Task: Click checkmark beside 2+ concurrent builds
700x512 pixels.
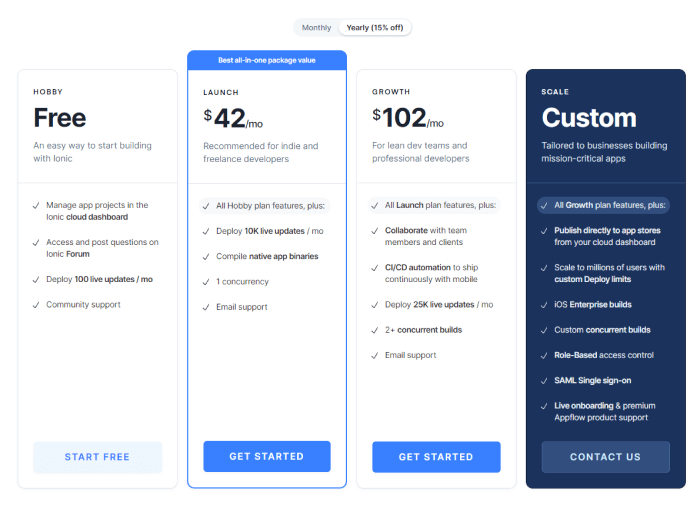Action: click(x=374, y=330)
